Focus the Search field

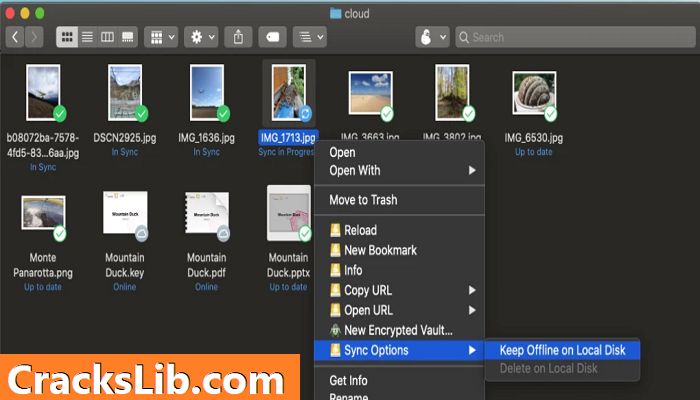pos(575,37)
